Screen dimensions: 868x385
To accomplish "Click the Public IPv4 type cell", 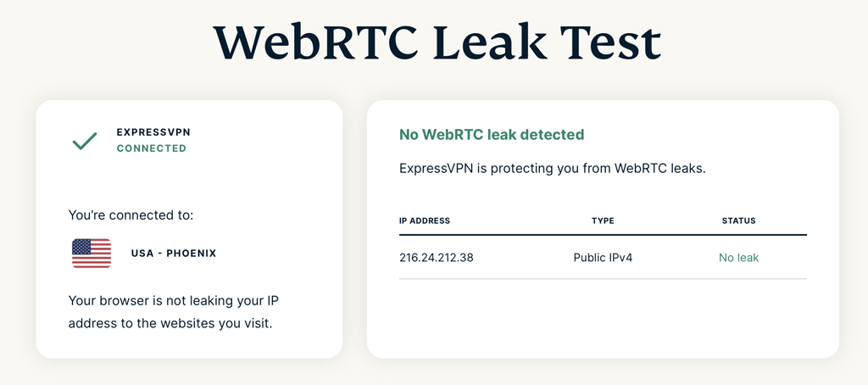I will click(603, 257).
